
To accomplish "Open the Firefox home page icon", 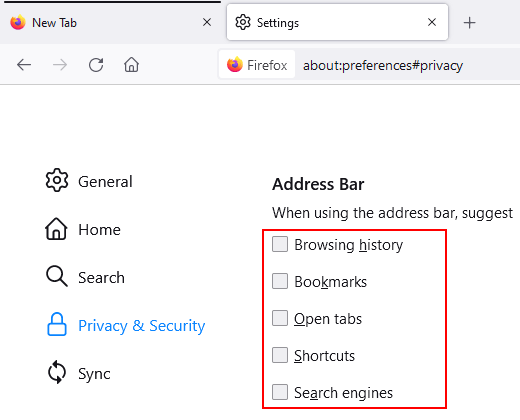I will (131, 65).
